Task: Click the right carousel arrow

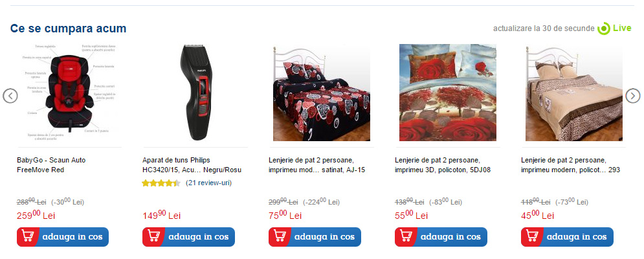Action: point(633,96)
